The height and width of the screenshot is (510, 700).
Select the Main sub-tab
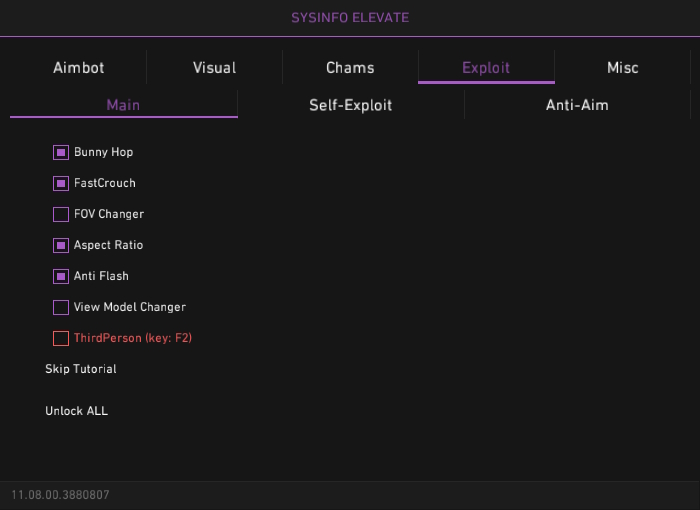click(x=123, y=105)
